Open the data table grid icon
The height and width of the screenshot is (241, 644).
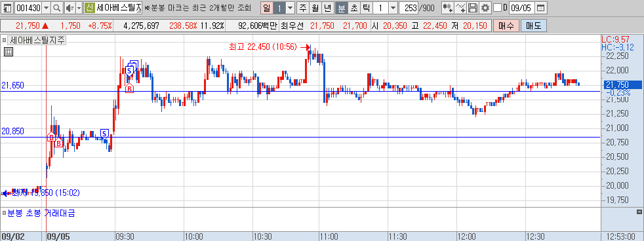click(9, 52)
